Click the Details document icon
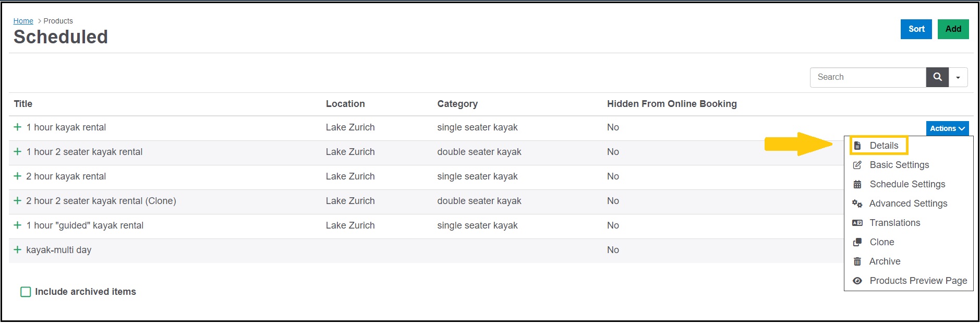 (x=857, y=146)
